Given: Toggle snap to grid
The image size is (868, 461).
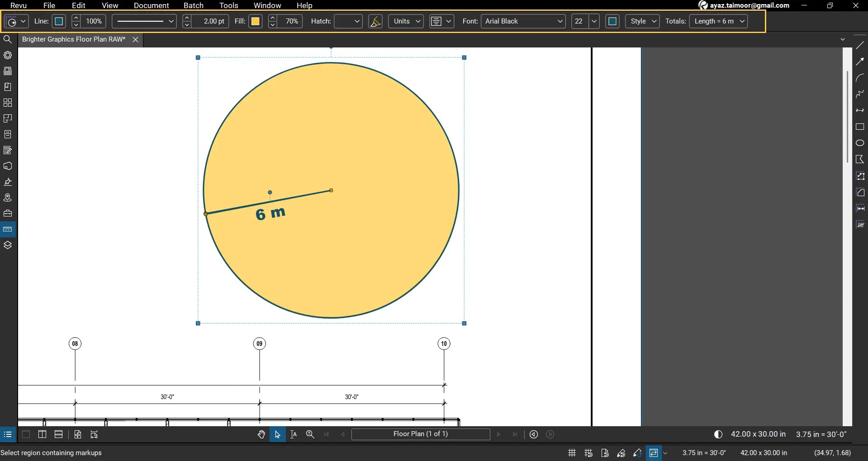Looking at the screenshot, I should point(588,452).
